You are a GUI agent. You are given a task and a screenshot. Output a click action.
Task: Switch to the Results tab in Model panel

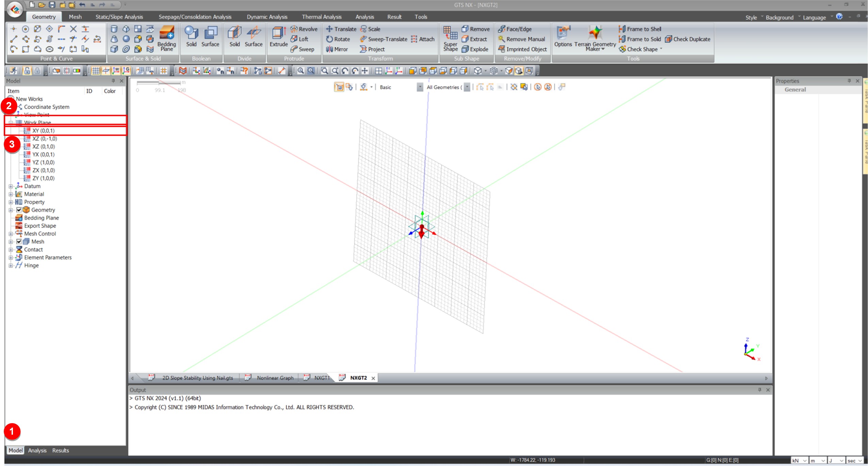pyautogui.click(x=61, y=450)
